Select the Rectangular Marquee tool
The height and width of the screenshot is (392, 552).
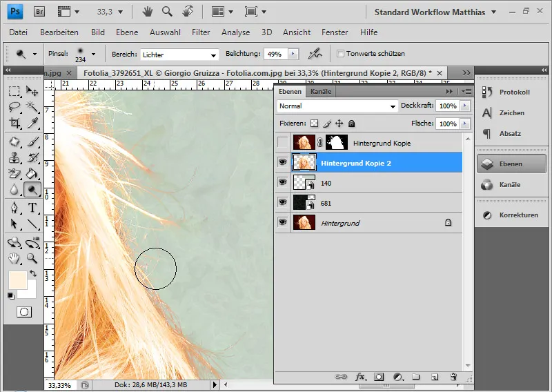click(14, 92)
